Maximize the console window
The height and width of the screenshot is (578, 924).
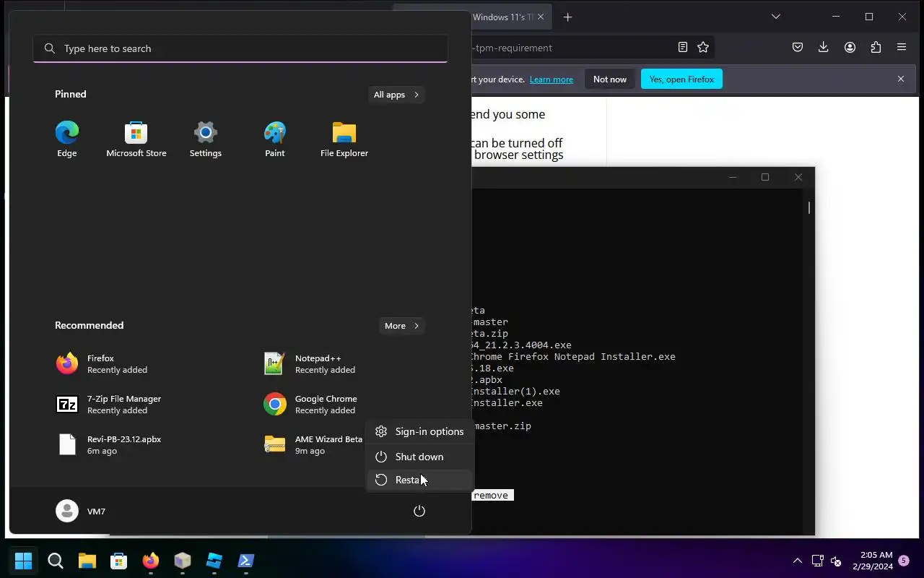765,177
